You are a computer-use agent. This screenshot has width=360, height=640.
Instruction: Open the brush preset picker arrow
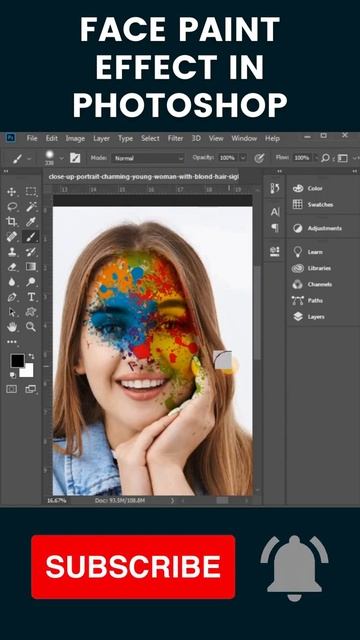tap(62, 158)
